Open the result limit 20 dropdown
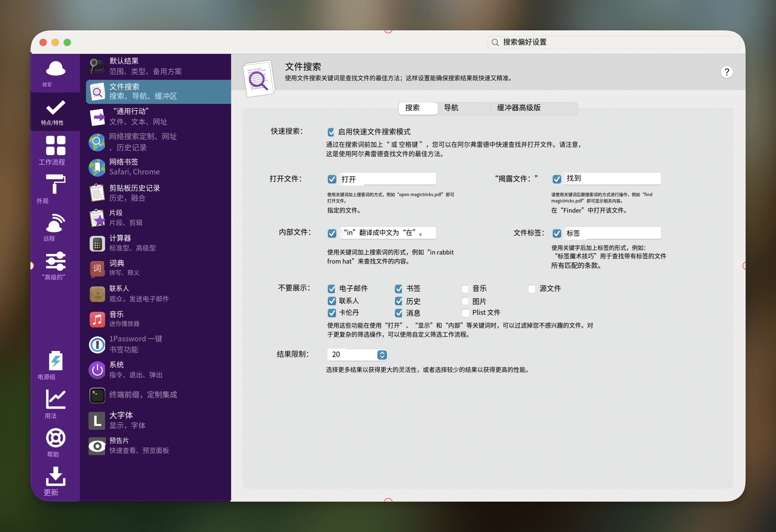 [x=382, y=355]
